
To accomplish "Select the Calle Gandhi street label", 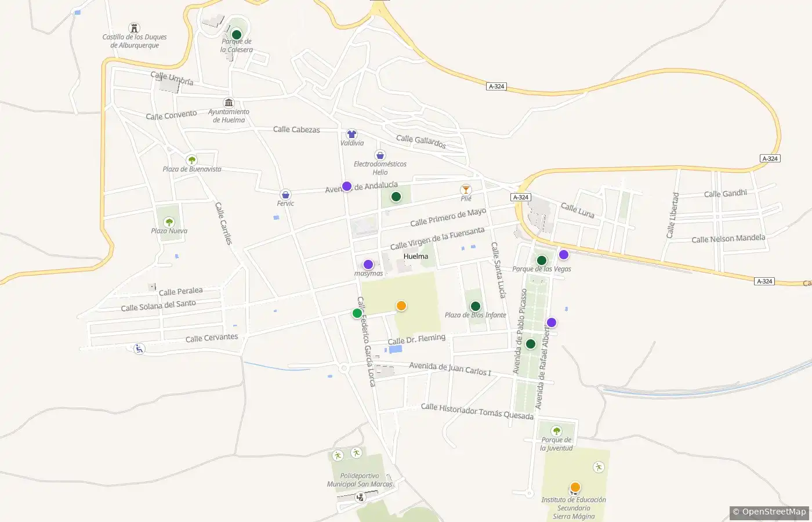I will tap(726, 193).
